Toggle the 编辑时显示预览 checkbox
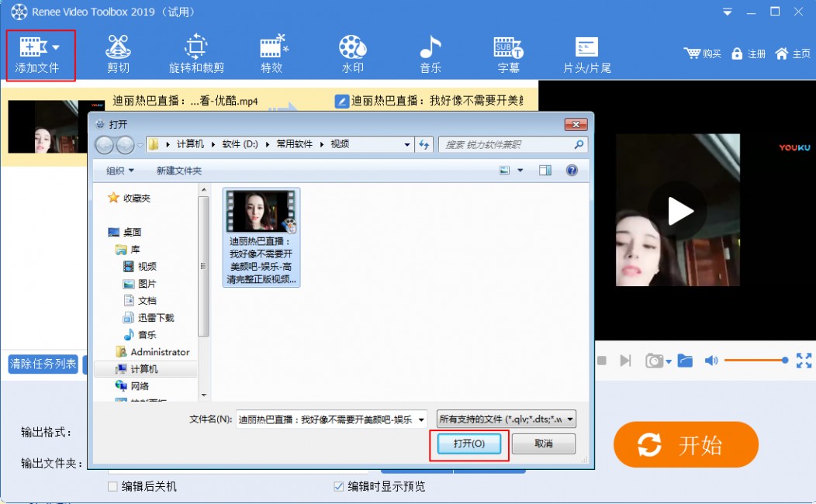This screenshot has width=816, height=504. coord(338,486)
